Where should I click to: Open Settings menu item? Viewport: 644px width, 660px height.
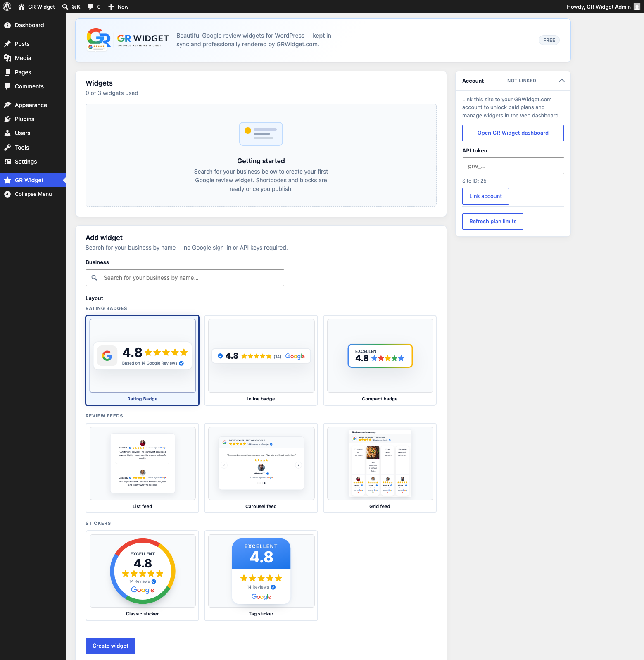pos(33,162)
